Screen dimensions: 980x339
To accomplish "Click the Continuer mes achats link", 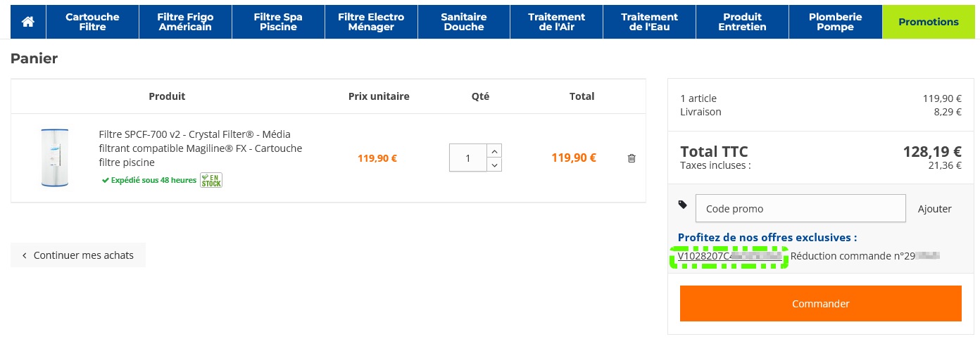I will pyautogui.click(x=78, y=255).
